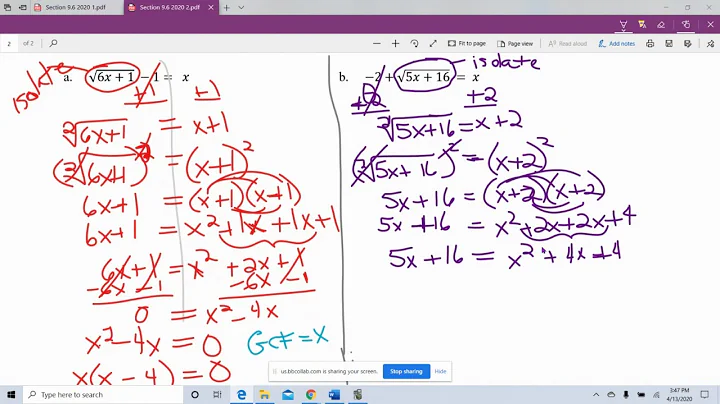Viewport: 720px width, 404px height.
Task: Print the PDF document
Action: pyautogui.click(x=650, y=44)
